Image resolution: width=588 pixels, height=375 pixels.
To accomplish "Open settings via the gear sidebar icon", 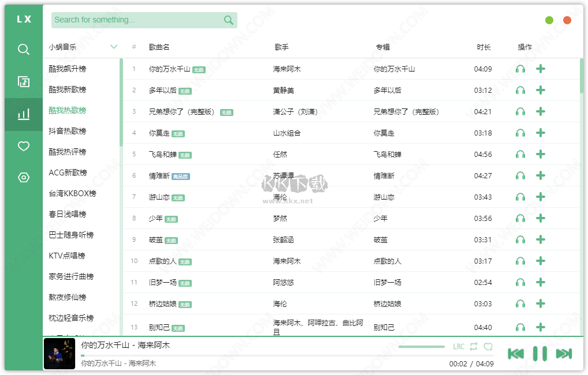I will (23, 178).
